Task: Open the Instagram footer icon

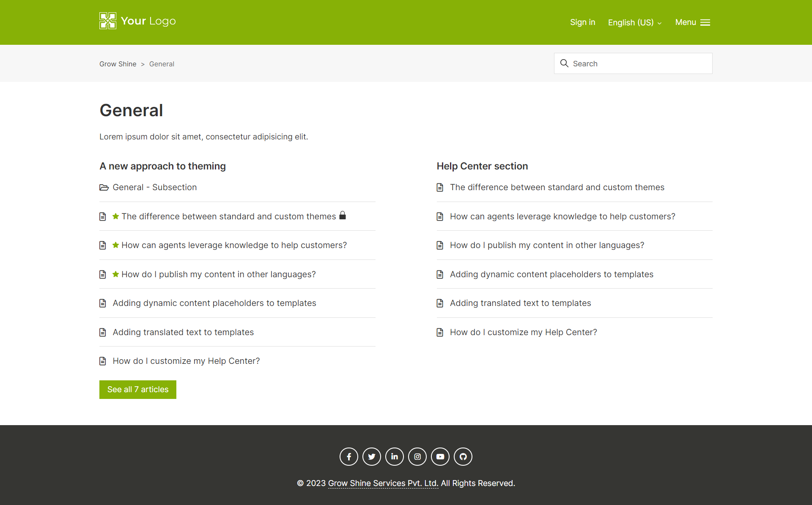Action: click(x=417, y=456)
